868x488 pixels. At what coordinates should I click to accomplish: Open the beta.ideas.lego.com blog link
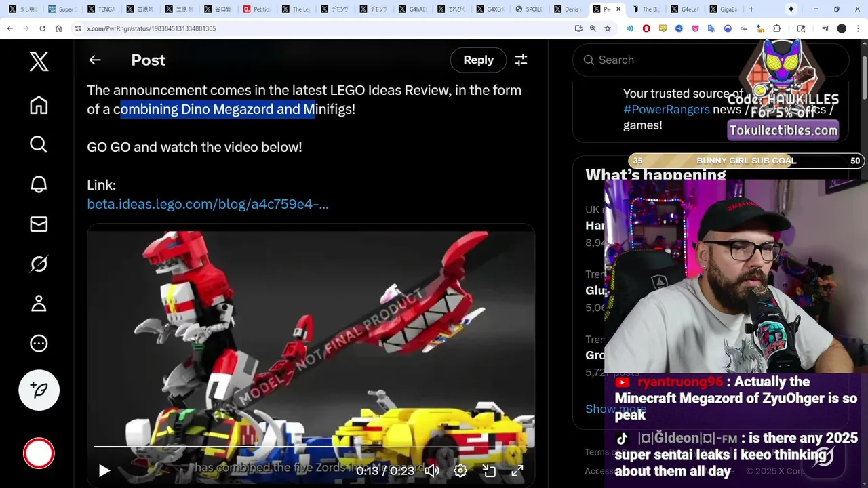[208, 204]
